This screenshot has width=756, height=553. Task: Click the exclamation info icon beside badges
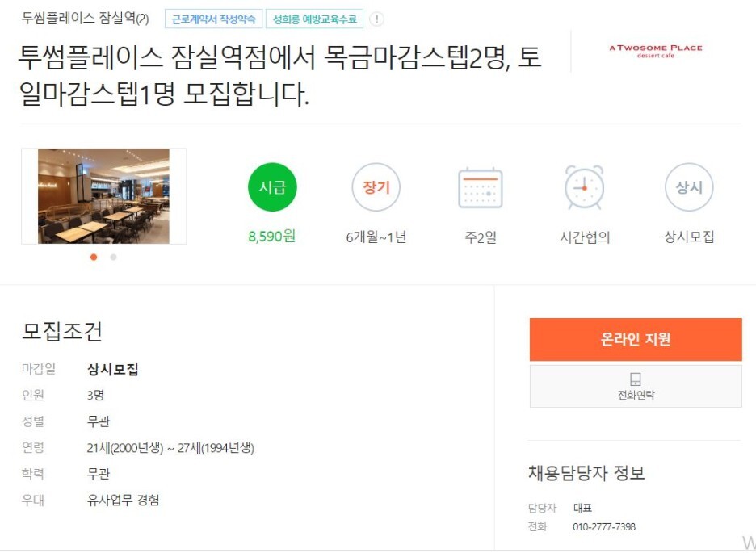click(377, 19)
